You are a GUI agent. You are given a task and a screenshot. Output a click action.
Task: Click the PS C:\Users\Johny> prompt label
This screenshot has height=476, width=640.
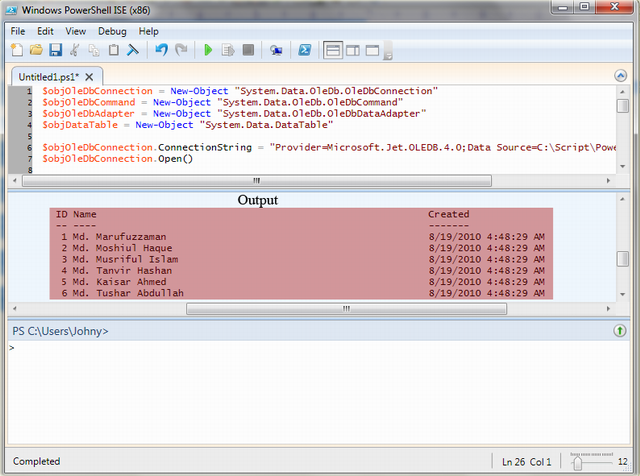tap(60, 331)
